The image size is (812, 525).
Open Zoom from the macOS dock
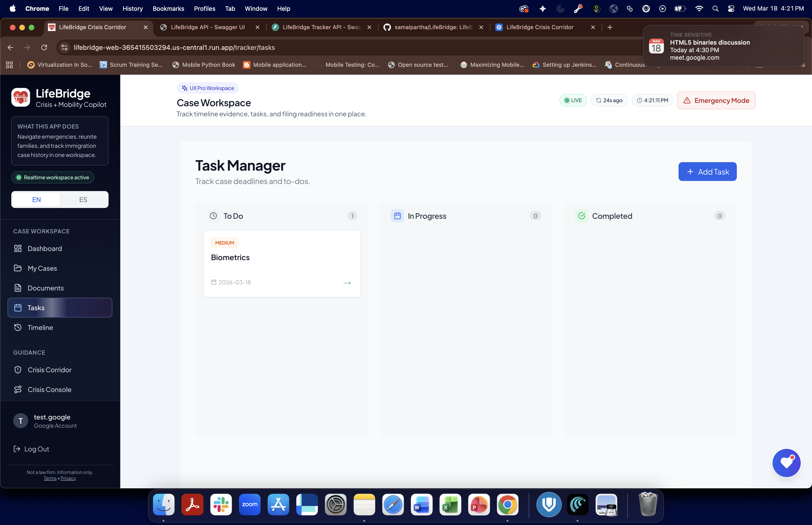click(x=250, y=504)
